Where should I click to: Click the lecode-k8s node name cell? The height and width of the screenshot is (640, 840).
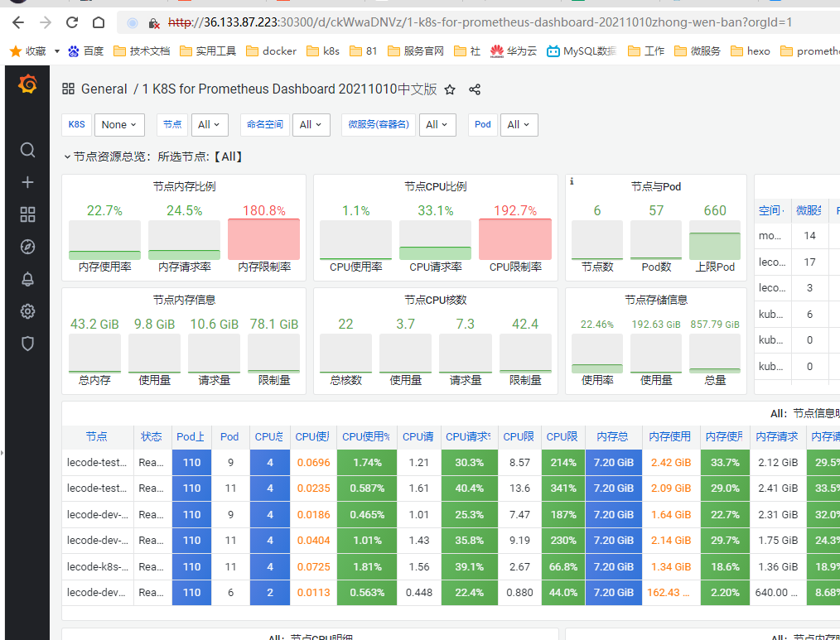coord(98,566)
